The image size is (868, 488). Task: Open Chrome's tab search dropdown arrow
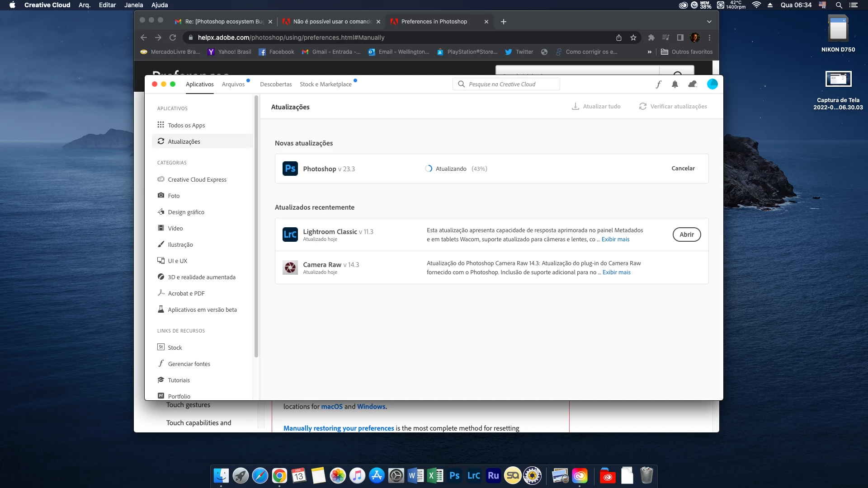[709, 22]
